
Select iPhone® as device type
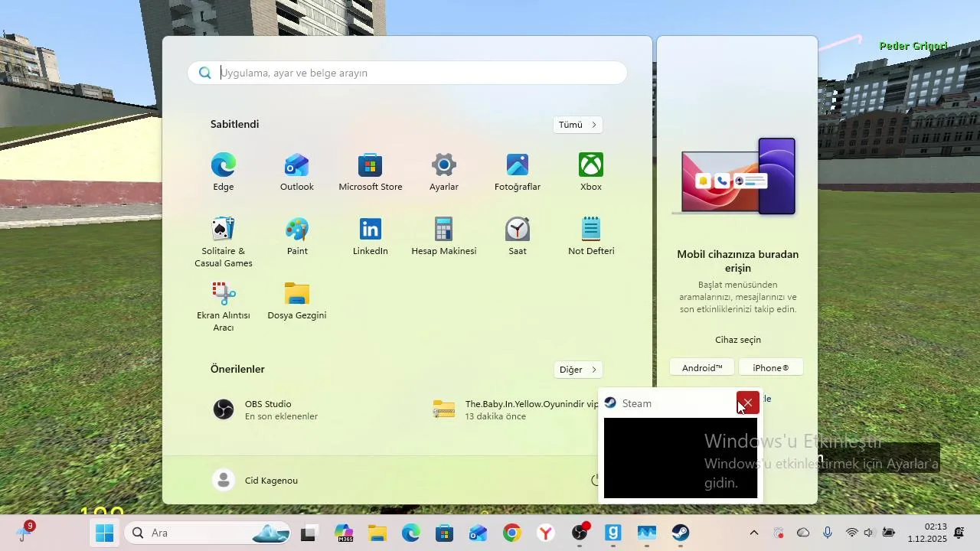pyautogui.click(x=771, y=368)
